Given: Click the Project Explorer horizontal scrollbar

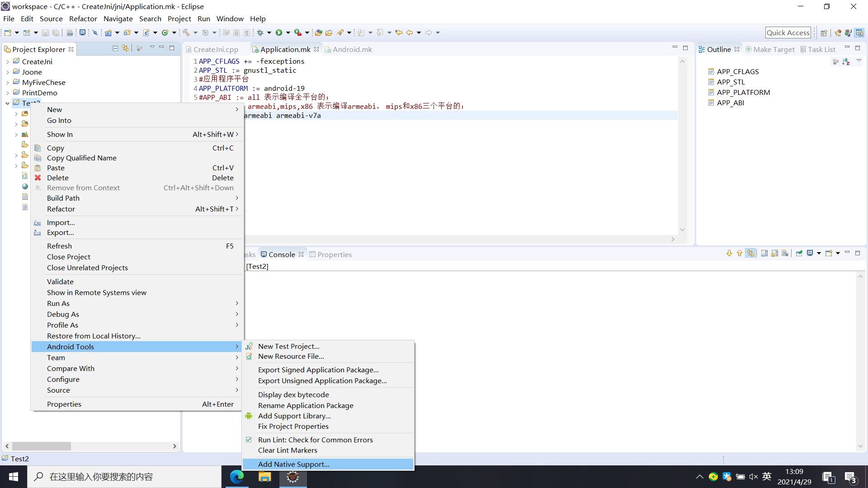Looking at the screenshot, I should (42, 446).
